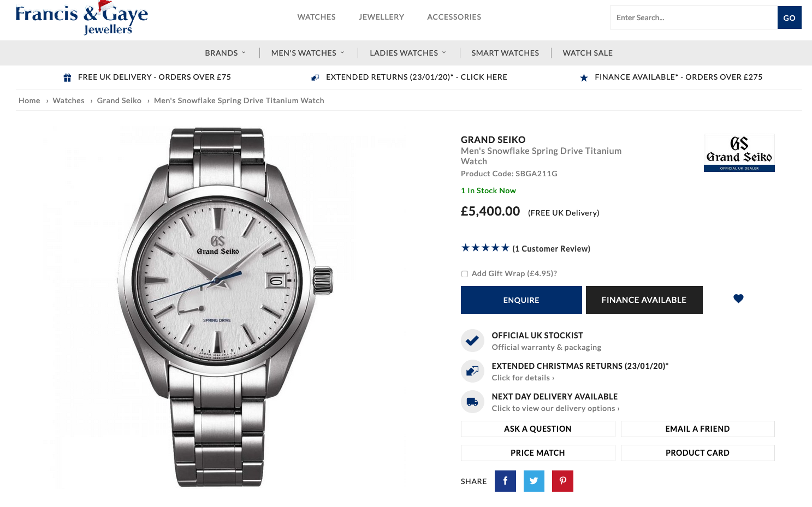
Task: Click the official stockist checkmark icon
Action: [x=472, y=341]
